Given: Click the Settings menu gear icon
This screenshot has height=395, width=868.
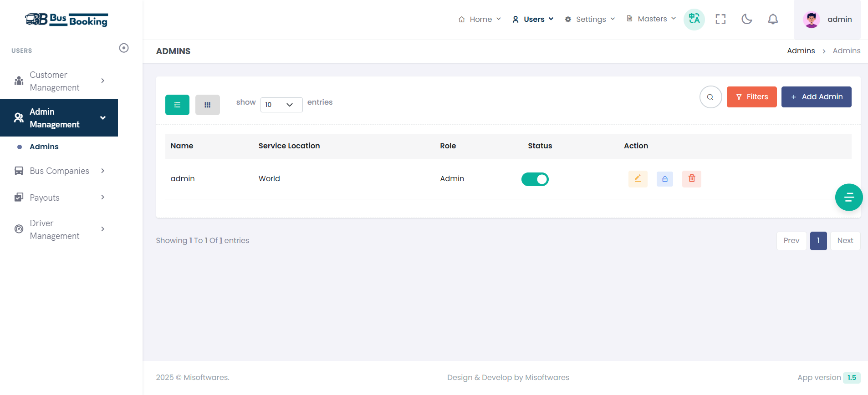Looking at the screenshot, I should pos(568,19).
